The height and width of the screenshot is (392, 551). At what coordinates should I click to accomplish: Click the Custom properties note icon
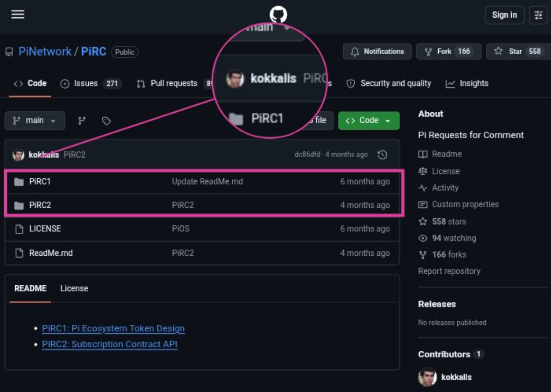pos(423,204)
